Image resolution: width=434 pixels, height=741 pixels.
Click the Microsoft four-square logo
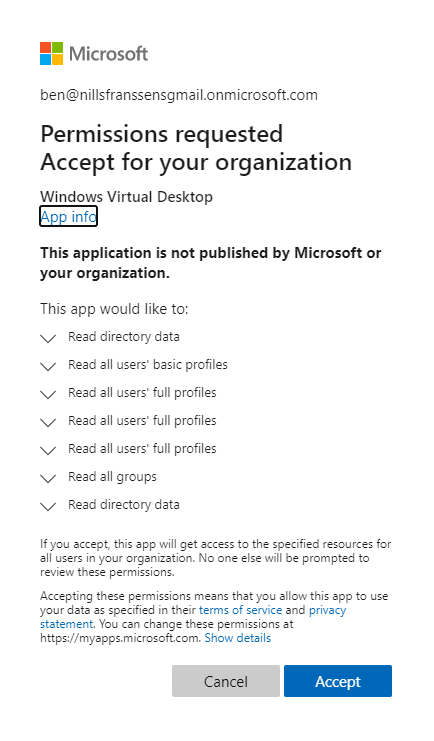52,53
